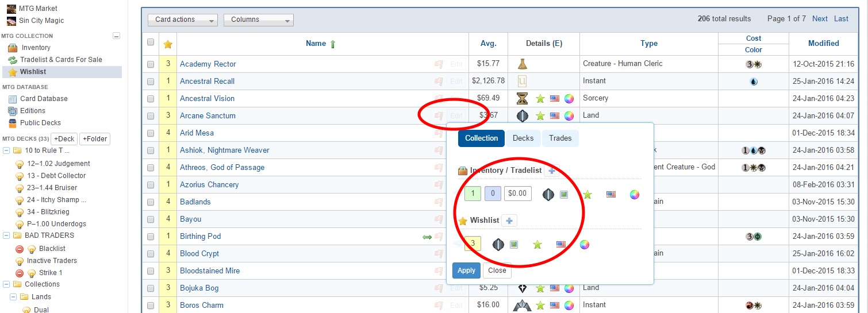The height and width of the screenshot is (313, 868).
Task: Click the green star icon in Ancestral Vision row
Action: point(540,98)
